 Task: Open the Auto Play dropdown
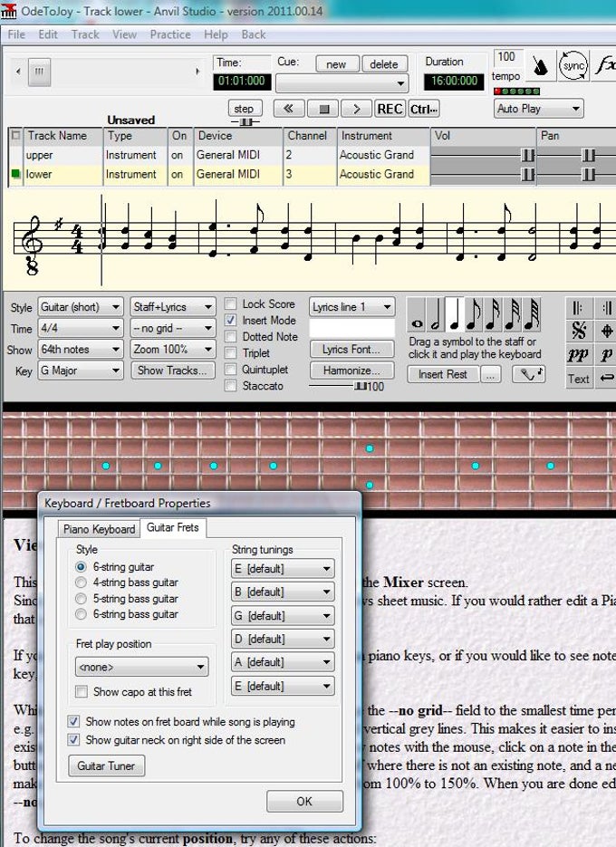539,109
